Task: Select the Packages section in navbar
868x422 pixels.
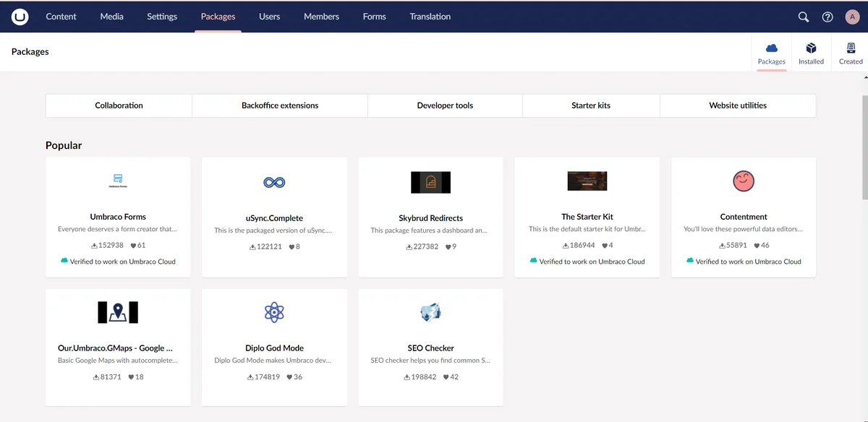Action: [218, 17]
